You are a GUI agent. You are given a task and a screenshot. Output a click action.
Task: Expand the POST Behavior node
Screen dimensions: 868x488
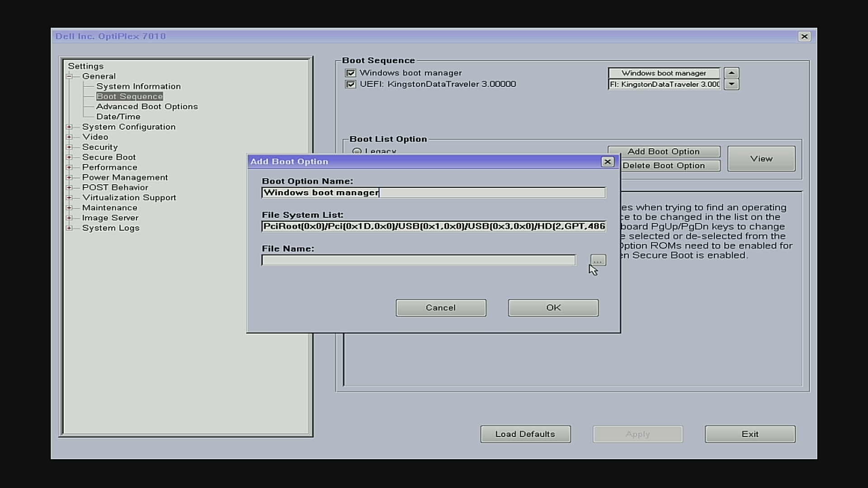(69, 188)
